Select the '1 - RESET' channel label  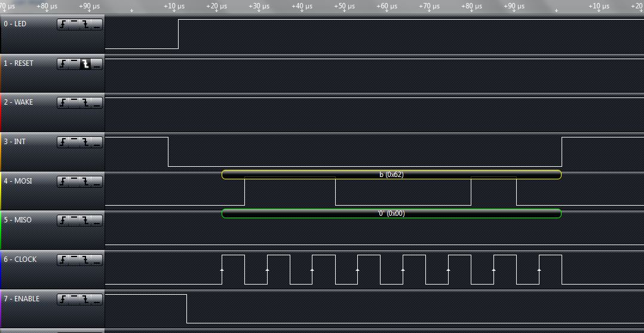pyautogui.click(x=19, y=63)
